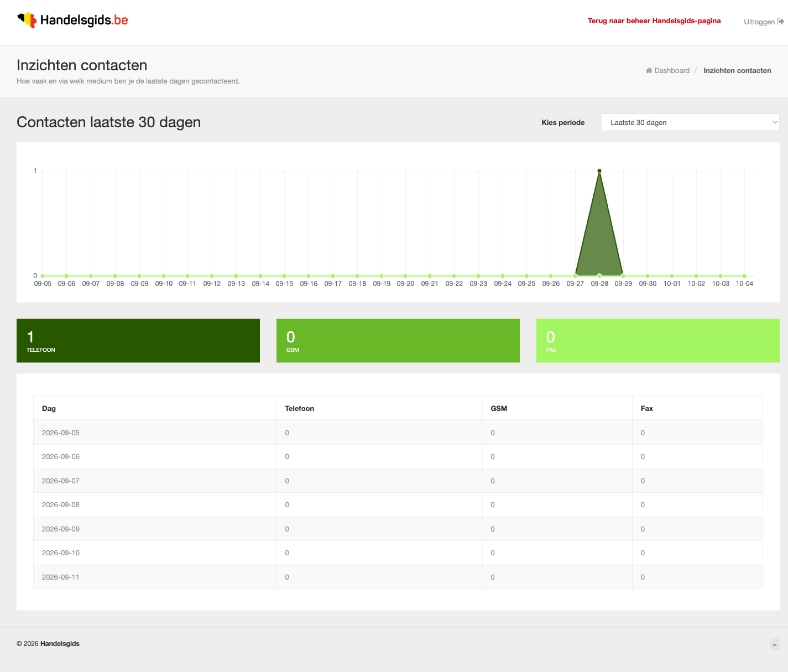The width and height of the screenshot is (788, 672).
Task: Click the chart peak point at 09-28
Action: click(599, 171)
